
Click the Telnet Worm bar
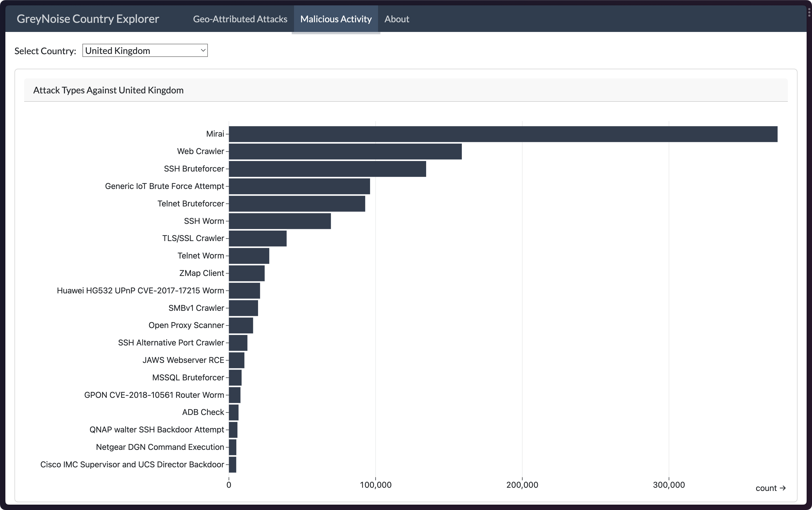pyautogui.click(x=249, y=256)
